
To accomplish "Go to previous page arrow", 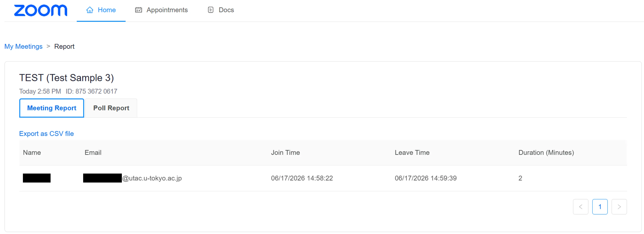I will pyautogui.click(x=581, y=207).
